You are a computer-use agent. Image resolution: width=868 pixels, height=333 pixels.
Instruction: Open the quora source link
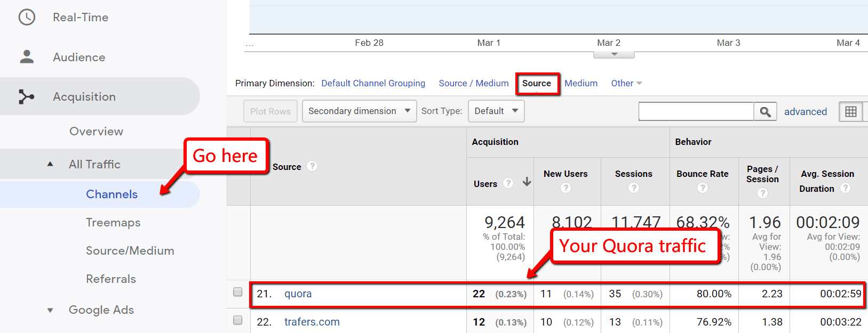coord(298,294)
